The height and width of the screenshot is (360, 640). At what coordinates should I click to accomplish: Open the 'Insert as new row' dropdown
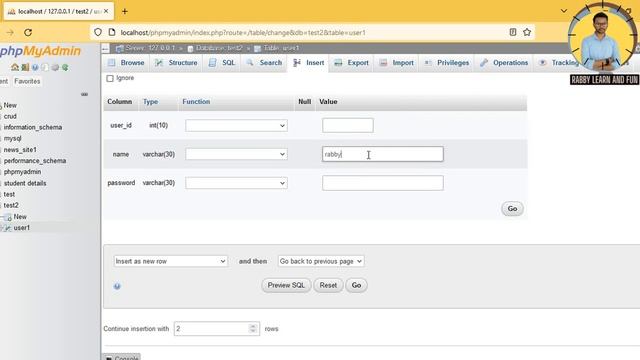pos(170,261)
